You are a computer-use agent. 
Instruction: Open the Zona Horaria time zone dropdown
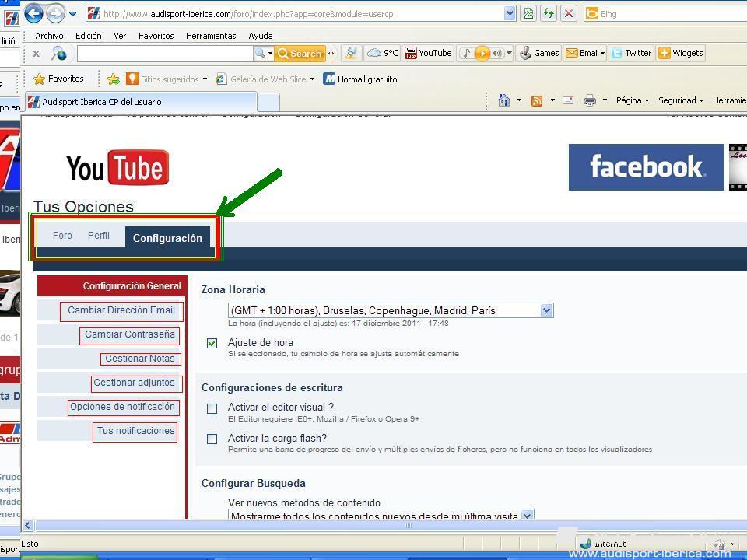tap(391, 310)
